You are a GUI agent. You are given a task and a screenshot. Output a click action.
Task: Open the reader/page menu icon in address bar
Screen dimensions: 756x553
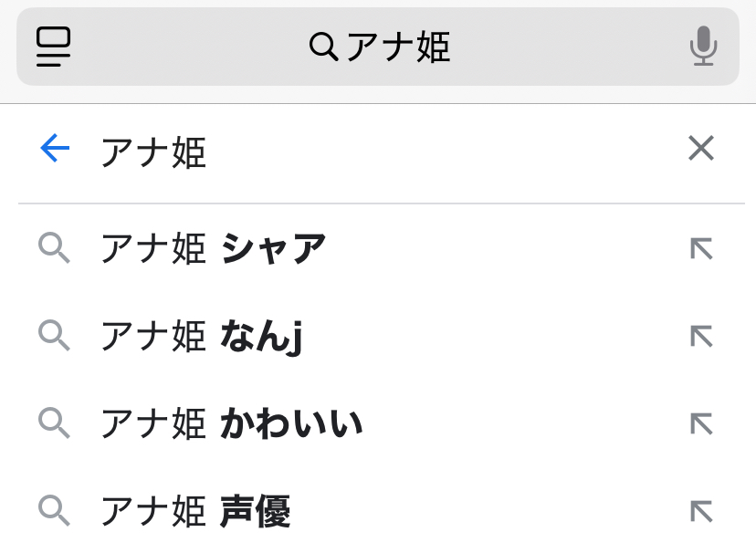54,47
